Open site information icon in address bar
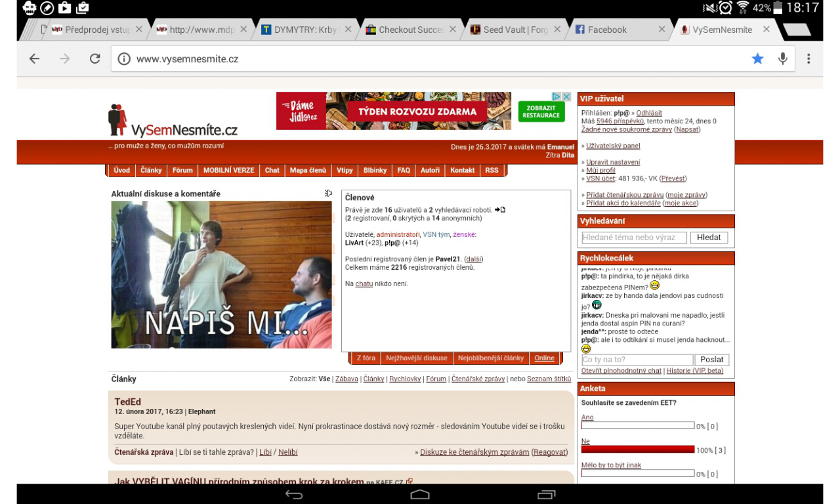 coord(124,59)
